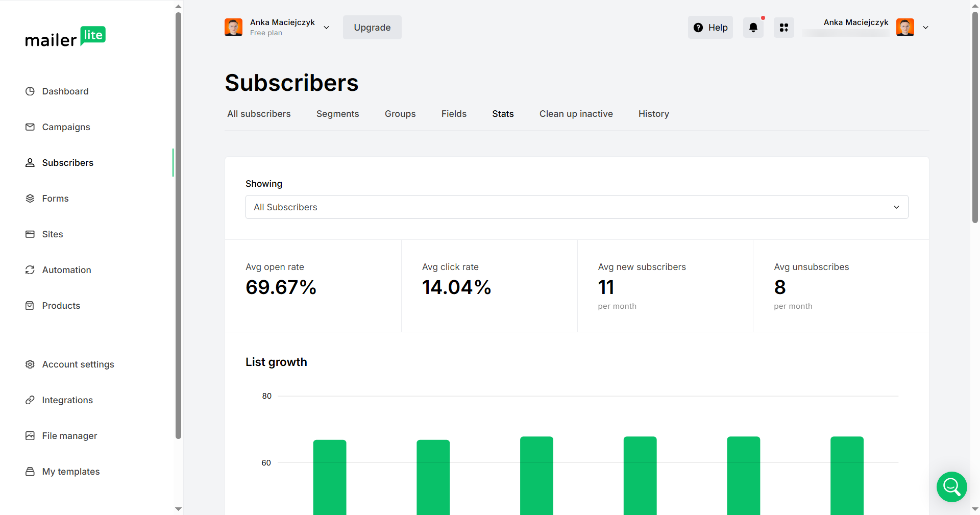Click the page's vertical scrollbar thumb
Viewport: 980px width, 515px height.
pos(975,117)
